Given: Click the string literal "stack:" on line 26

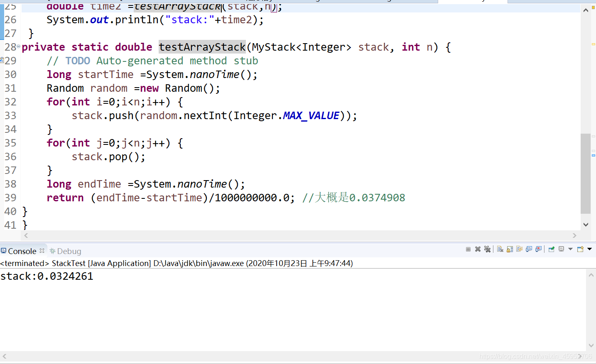Looking at the screenshot, I should tap(190, 20).
